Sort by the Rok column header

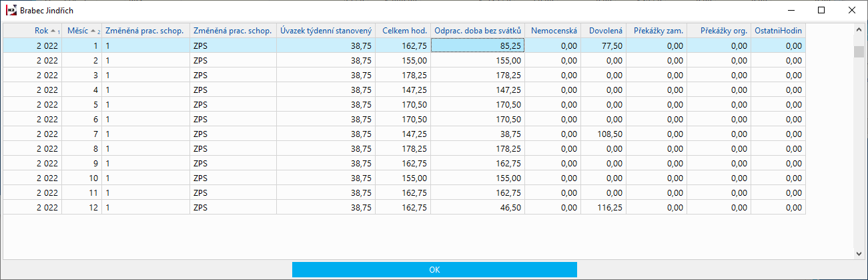pyautogui.click(x=33, y=31)
